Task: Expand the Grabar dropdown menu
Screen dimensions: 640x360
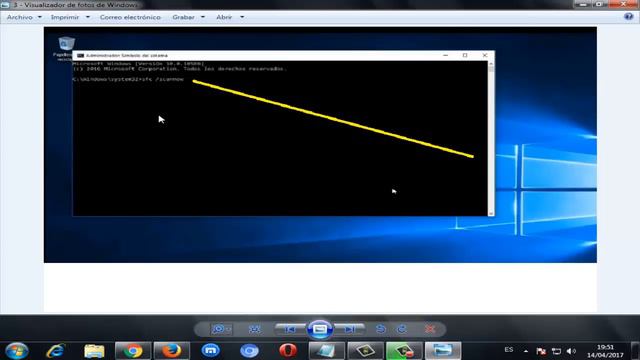Action: (188, 17)
